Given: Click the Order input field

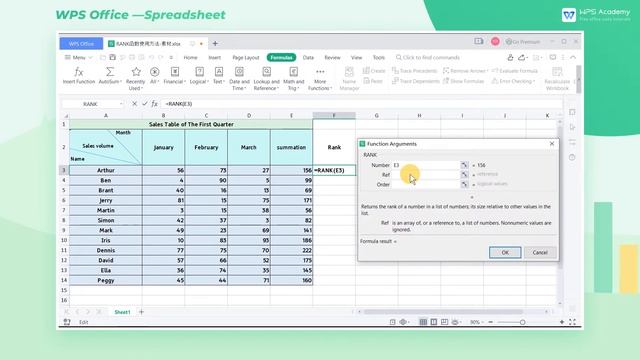Looking at the screenshot, I should coord(426,184).
